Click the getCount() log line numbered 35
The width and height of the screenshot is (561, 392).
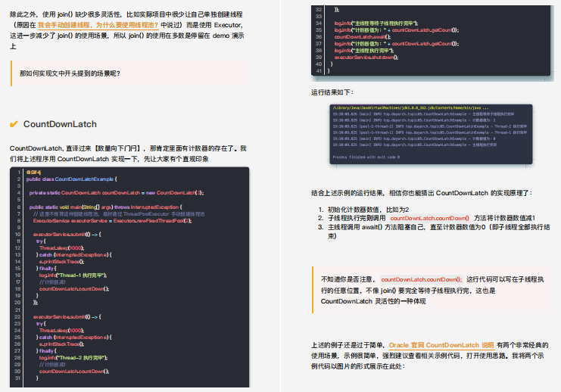[x=397, y=30]
